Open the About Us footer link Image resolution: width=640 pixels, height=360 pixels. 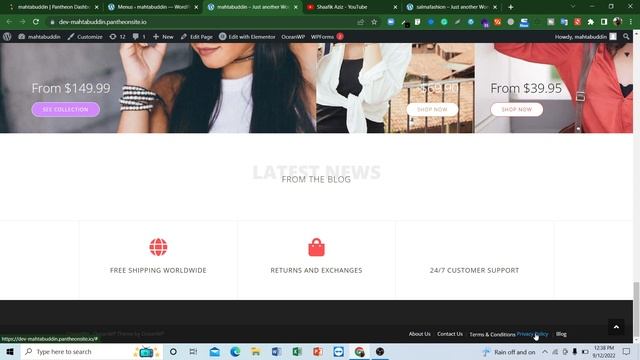click(x=420, y=334)
